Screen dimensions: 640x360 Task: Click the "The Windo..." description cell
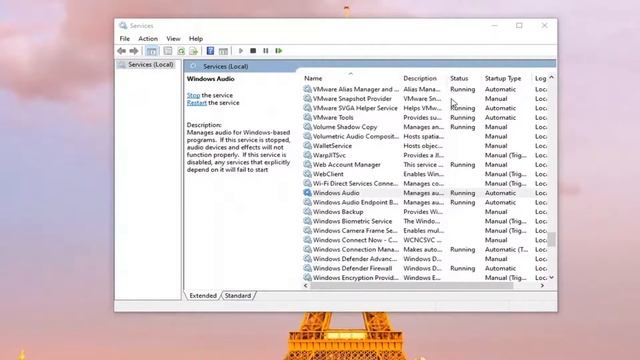tap(422, 221)
